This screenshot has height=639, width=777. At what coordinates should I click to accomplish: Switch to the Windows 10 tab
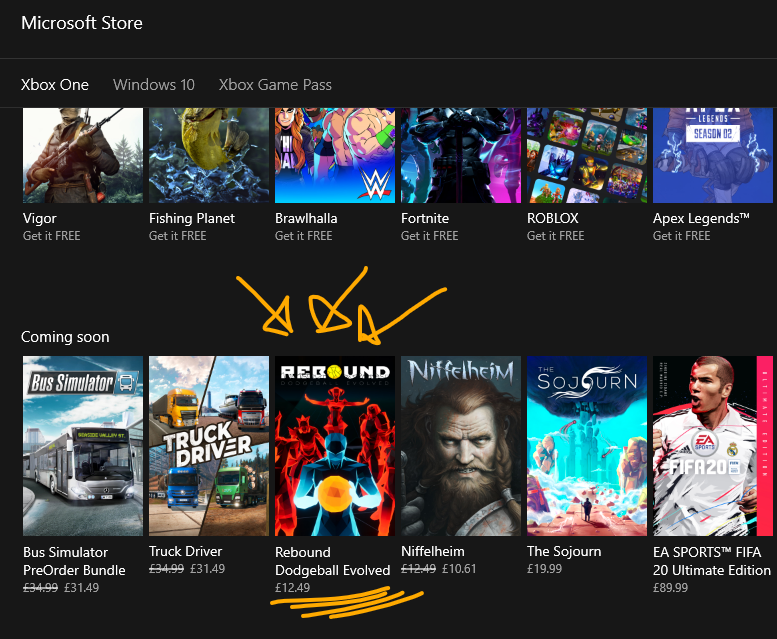point(154,85)
